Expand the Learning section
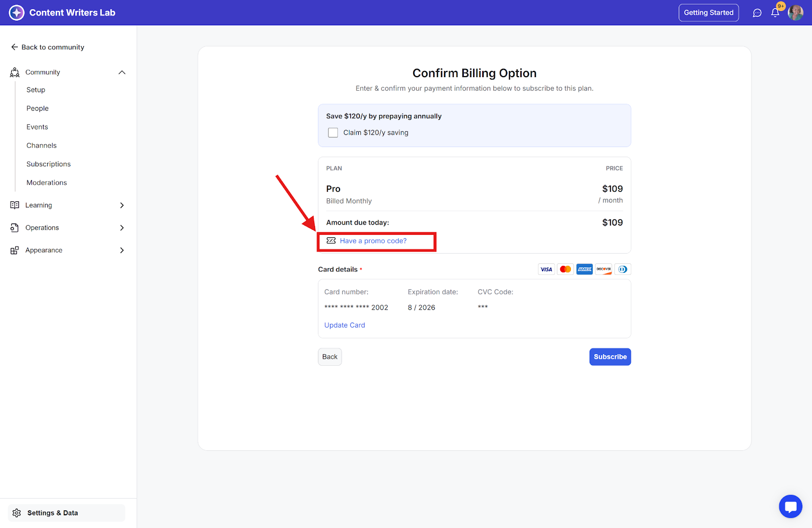This screenshot has width=812, height=528. (122, 205)
